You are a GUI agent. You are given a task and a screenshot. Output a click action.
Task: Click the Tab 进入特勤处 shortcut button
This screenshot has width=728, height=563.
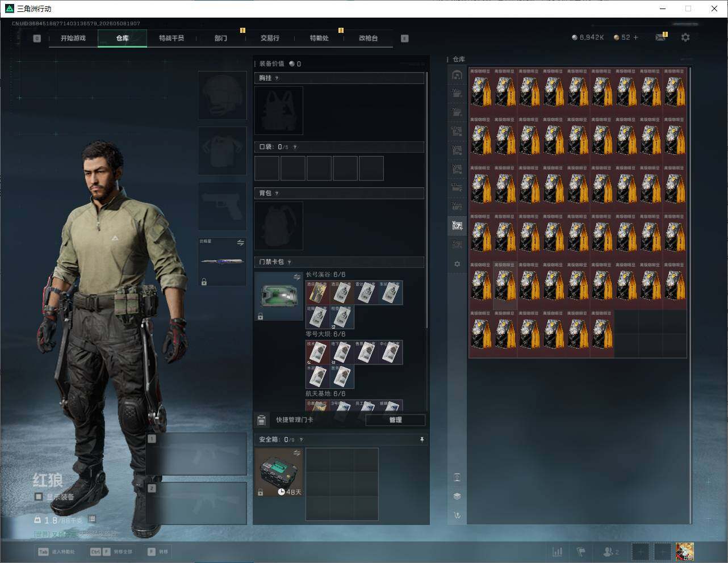click(x=56, y=552)
